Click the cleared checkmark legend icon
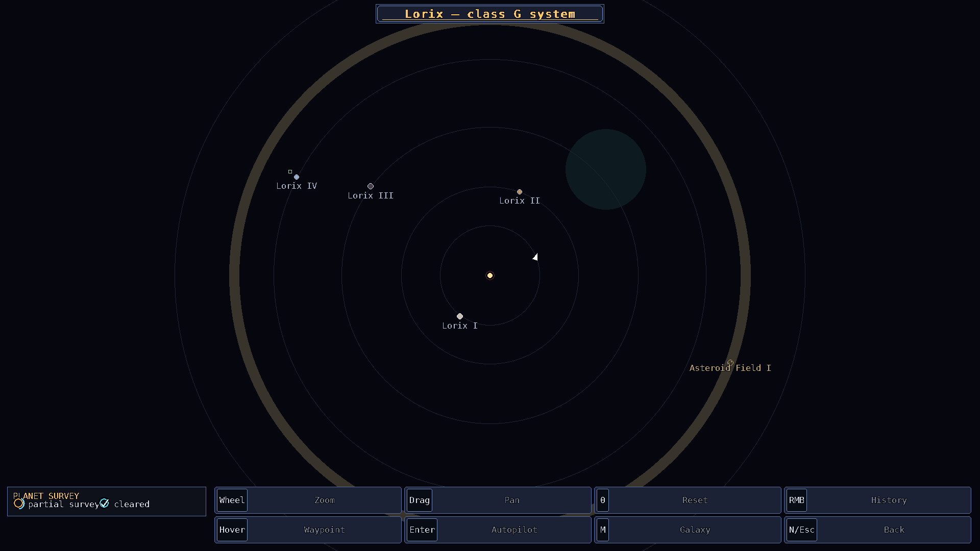The width and height of the screenshot is (980, 551). [105, 504]
